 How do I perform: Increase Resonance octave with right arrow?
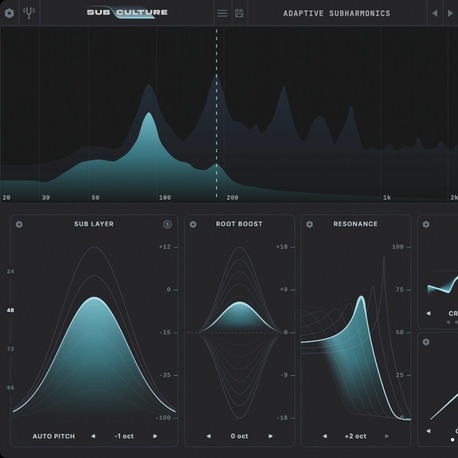tap(387, 436)
